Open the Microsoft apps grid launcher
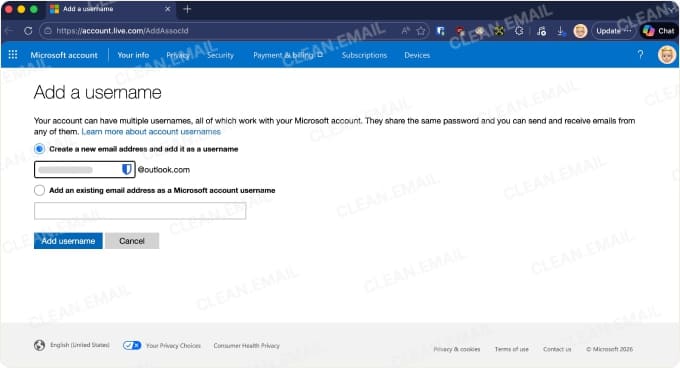Viewport: 680px width, 368px height. coord(13,55)
